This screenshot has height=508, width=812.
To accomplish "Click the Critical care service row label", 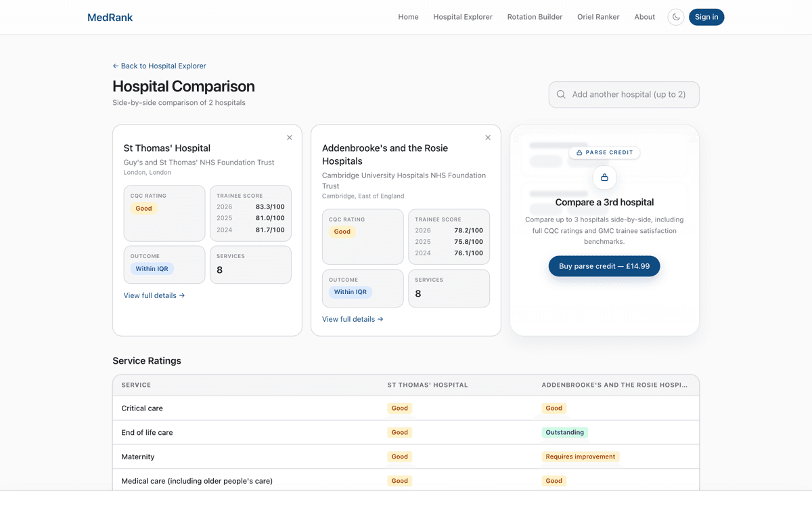I will point(142,408).
